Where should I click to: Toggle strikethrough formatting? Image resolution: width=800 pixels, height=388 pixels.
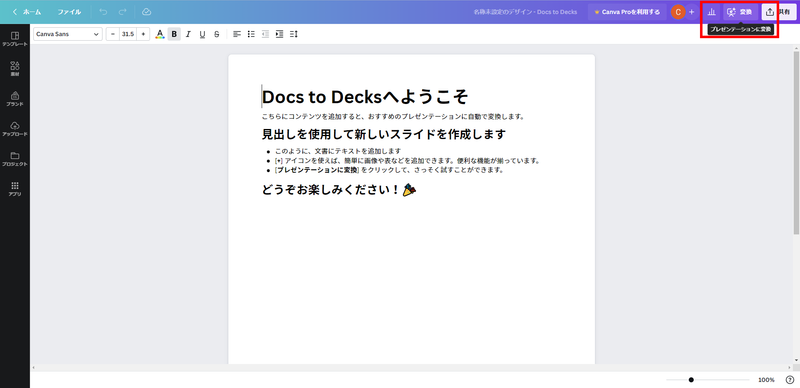pyautogui.click(x=217, y=34)
